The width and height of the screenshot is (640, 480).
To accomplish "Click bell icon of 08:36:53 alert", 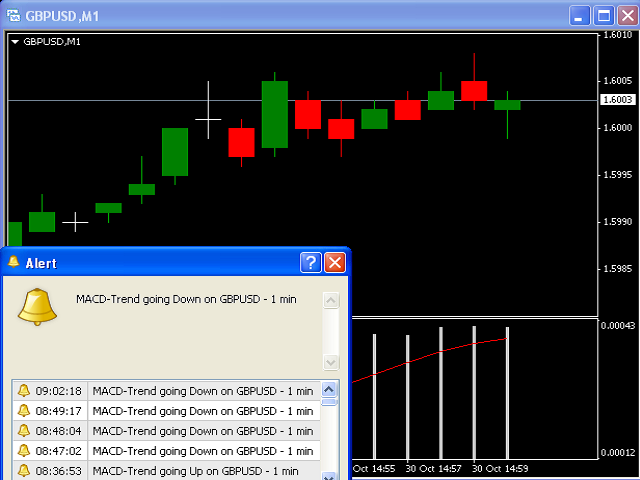I will click(x=24, y=471).
